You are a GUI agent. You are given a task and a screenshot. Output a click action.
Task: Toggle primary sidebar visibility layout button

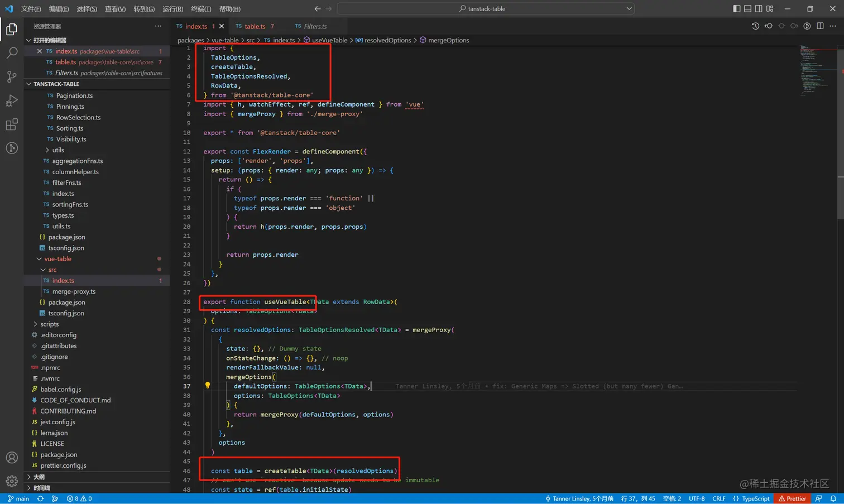point(737,8)
